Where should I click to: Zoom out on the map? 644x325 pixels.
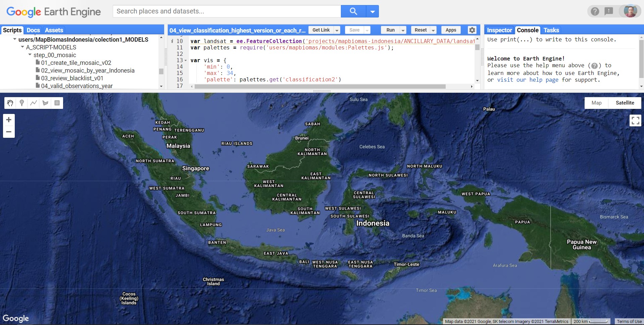9,132
